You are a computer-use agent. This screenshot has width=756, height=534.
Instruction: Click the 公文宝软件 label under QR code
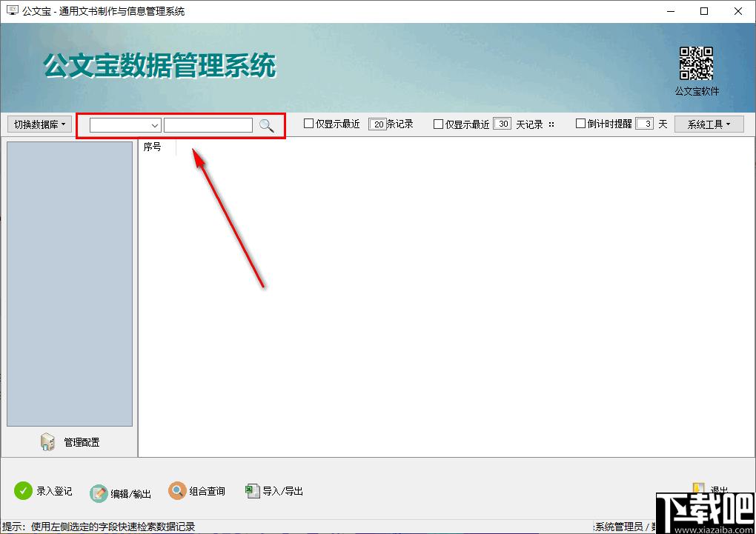click(x=697, y=91)
